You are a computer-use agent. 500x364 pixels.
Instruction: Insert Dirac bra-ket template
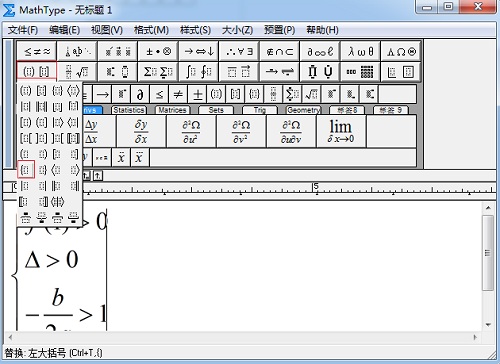pos(58,202)
